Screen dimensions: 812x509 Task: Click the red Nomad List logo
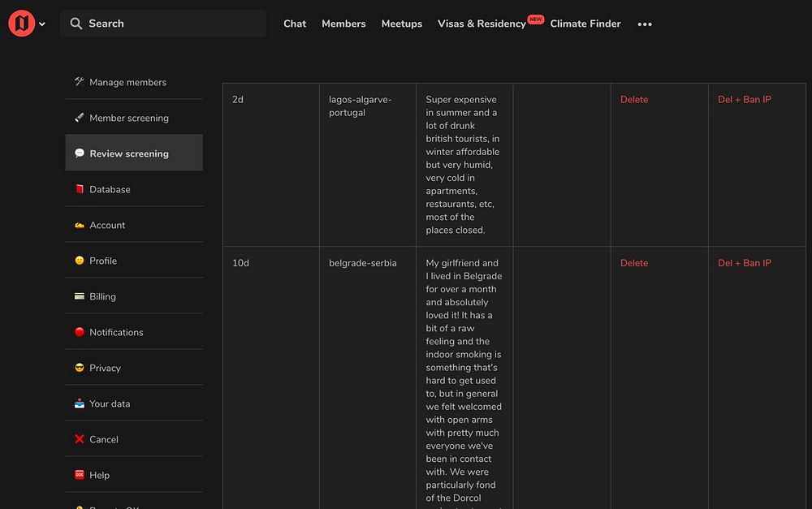coord(22,24)
